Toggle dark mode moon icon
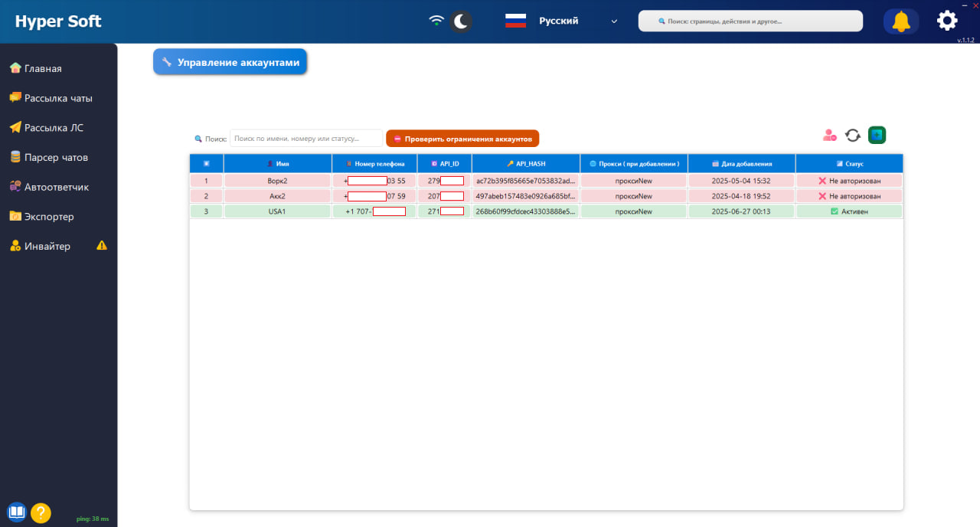The height and width of the screenshot is (527, 980). pos(461,21)
